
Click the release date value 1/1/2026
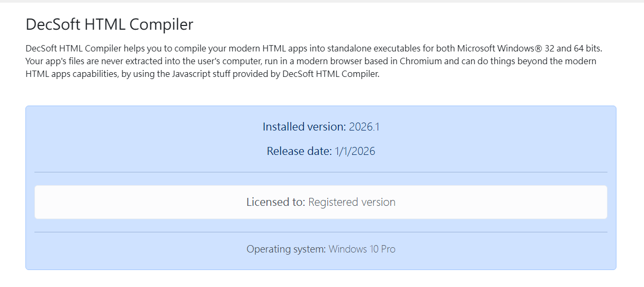(355, 151)
